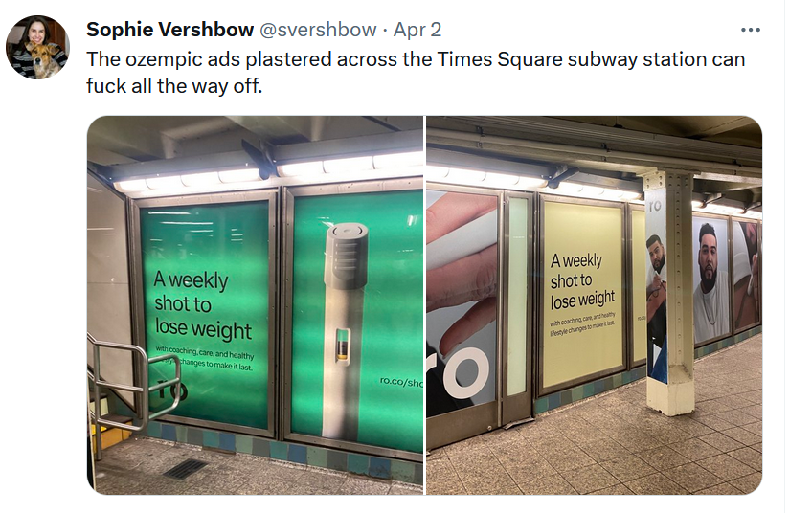The image size is (812, 513).
Task: Open the tweet's Apr 2 timestamp
Action: click(417, 31)
